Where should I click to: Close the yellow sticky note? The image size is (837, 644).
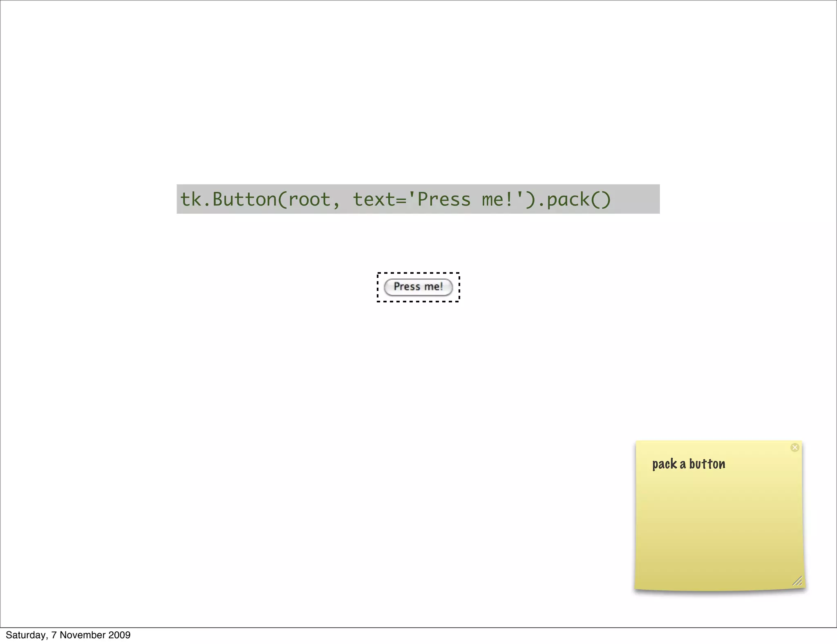[x=794, y=447]
